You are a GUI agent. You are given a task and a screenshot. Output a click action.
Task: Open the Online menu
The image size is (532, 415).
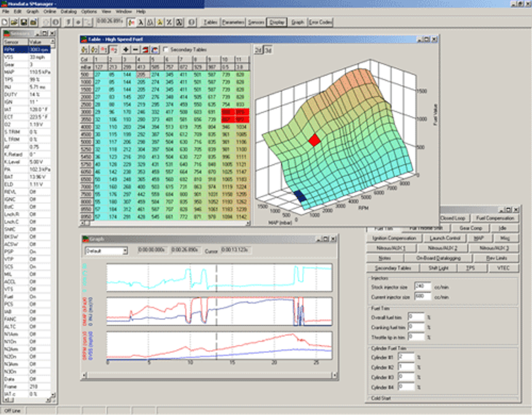pyautogui.click(x=50, y=12)
